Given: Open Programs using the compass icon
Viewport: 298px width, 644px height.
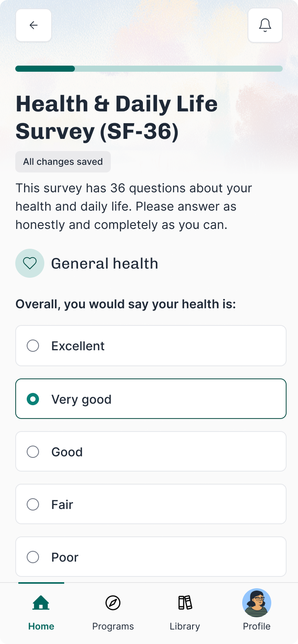Looking at the screenshot, I should pos(113,604).
